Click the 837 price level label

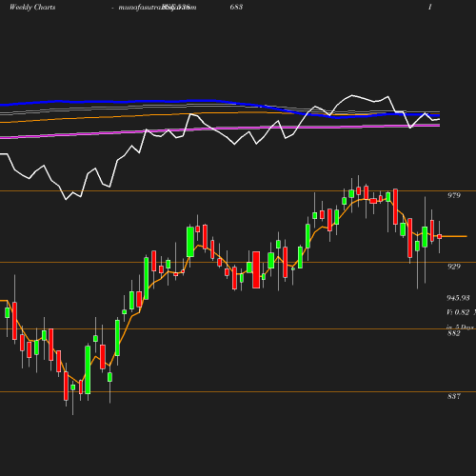pyautogui.click(x=454, y=396)
